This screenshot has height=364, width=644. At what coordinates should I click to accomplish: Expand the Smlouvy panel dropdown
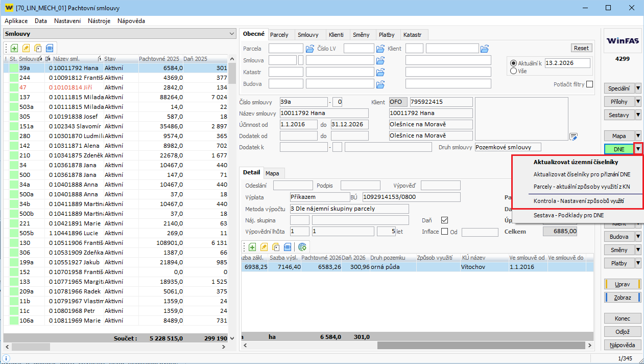232,34
